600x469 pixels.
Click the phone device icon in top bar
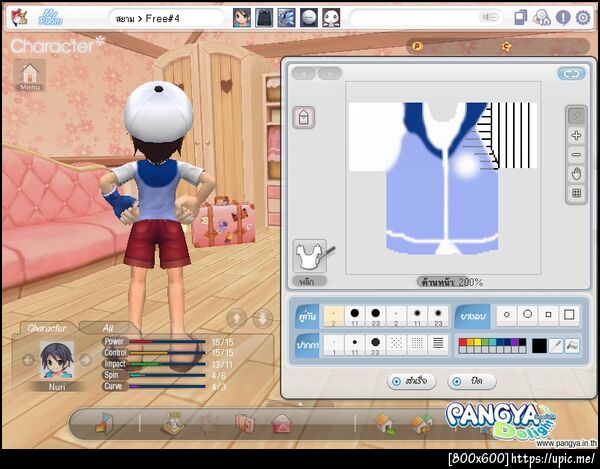click(x=520, y=18)
